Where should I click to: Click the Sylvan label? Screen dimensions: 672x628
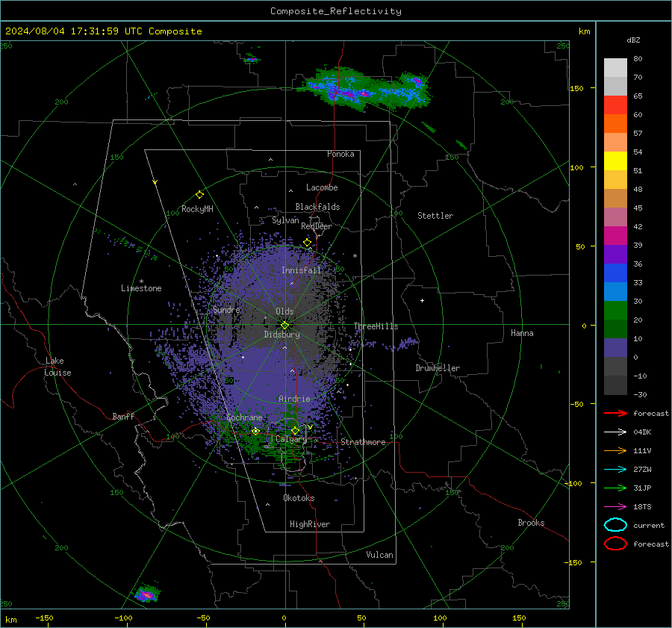pos(285,220)
